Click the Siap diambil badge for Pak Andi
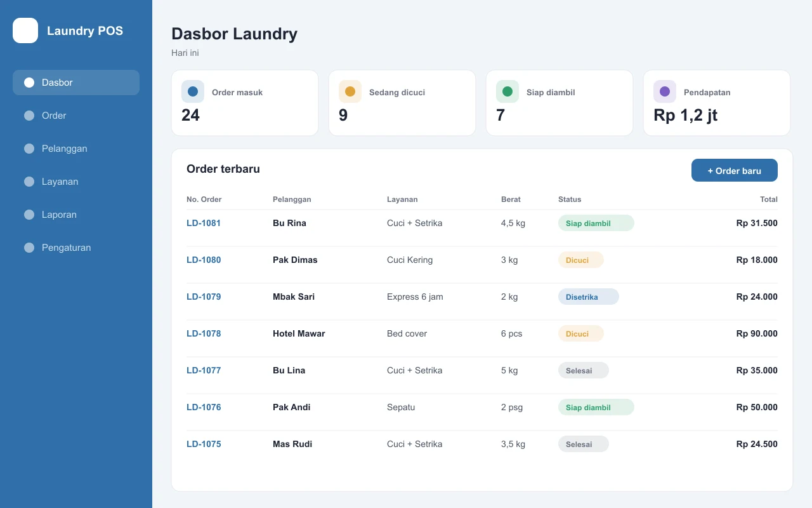 [x=596, y=407]
